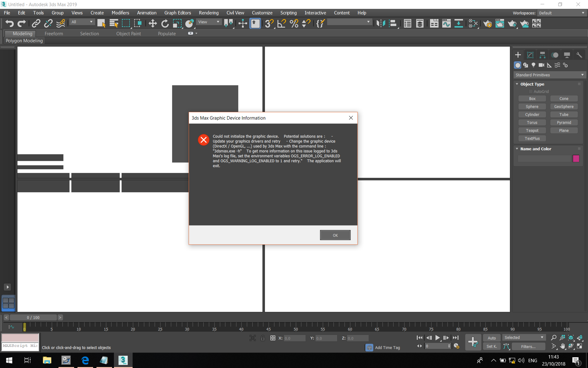Open the View reference coordinate dropdown
This screenshot has height=368, width=588.
209,22
